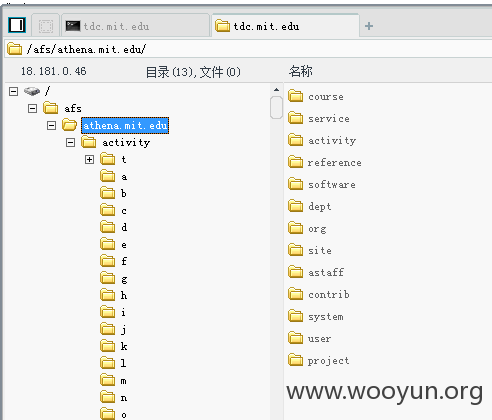Viewport: 492px width, 420px height.
Task: Select the 'course' name text
Action: tap(326, 97)
